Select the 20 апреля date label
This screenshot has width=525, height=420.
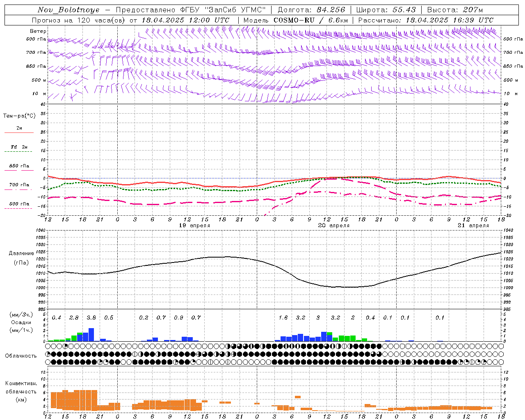(334, 226)
